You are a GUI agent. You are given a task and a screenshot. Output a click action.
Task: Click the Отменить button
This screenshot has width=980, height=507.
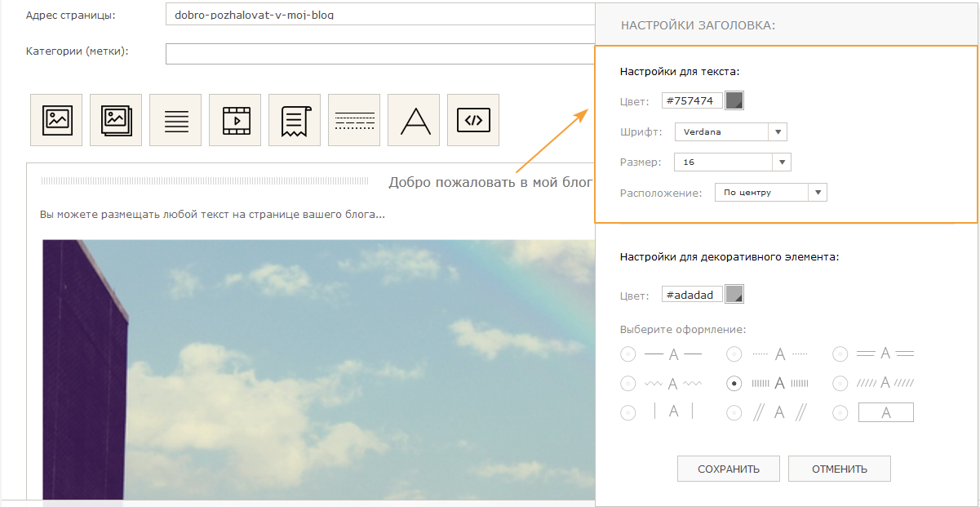coord(839,469)
